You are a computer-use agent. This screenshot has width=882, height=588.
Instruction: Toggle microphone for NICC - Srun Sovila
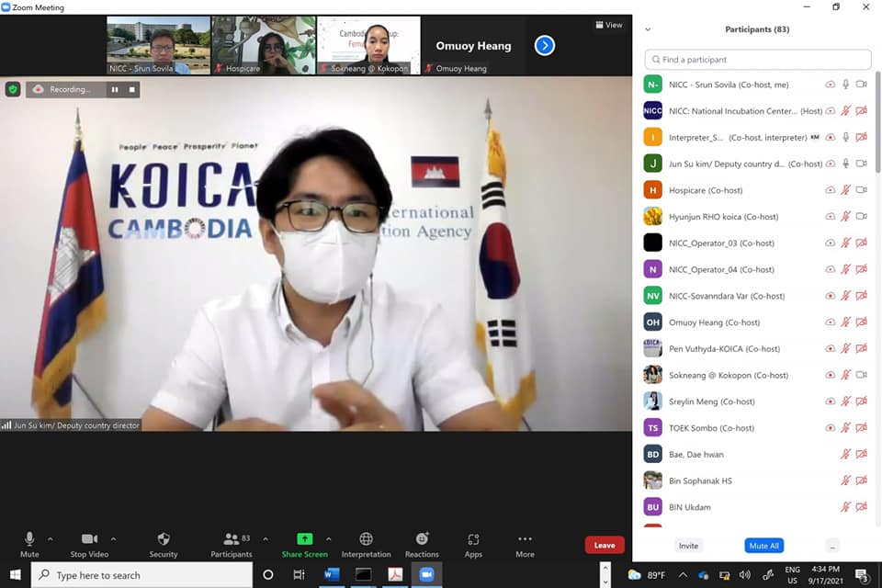tap(845, 85)
